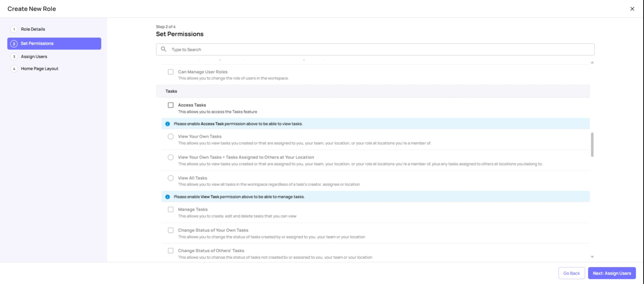The height and width of the screenshot is (284, 644).
Task: Click the 'Step 2 of 4' label
Action: click(x=166, y=27)
